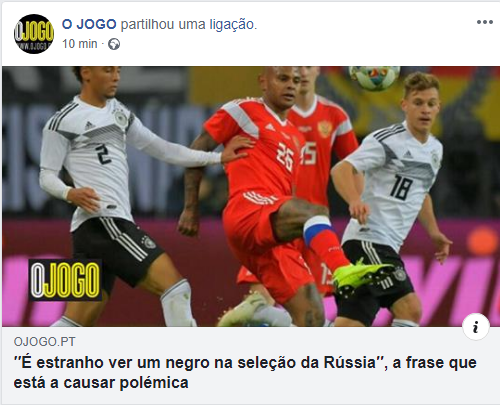Viewport: 500px width, 405px height.
Task: Click the Russian crest on the red shirt
Action: pos(325,128)
